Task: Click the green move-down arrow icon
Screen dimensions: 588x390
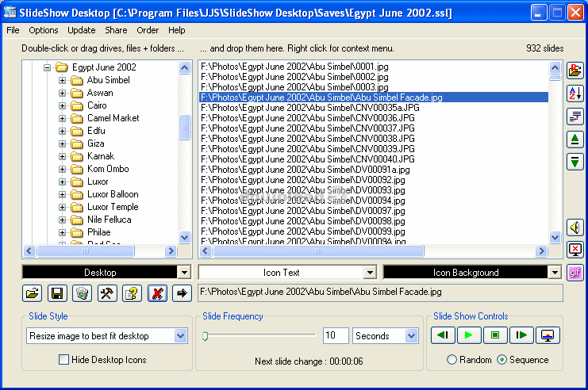Action: 576,162
